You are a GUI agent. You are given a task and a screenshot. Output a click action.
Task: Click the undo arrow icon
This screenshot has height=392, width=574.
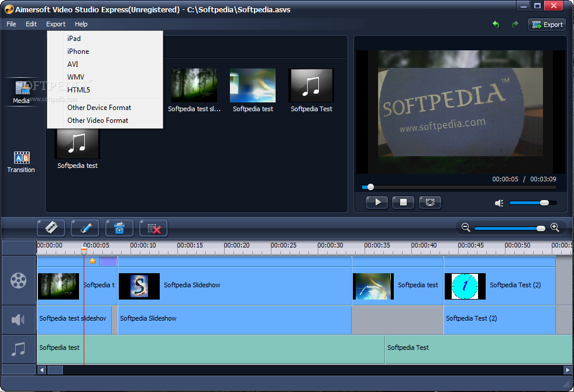[x=496, y=25]
